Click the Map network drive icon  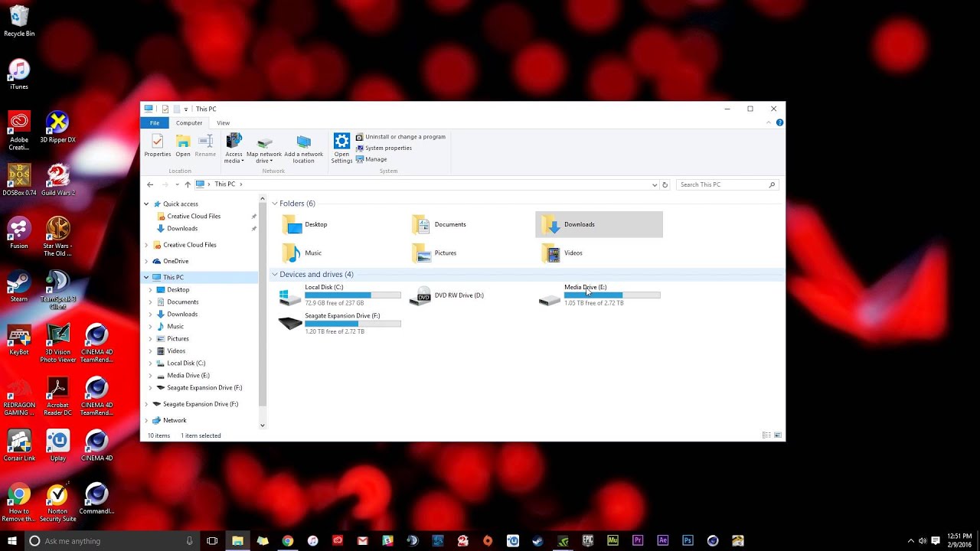click(264, 142)
